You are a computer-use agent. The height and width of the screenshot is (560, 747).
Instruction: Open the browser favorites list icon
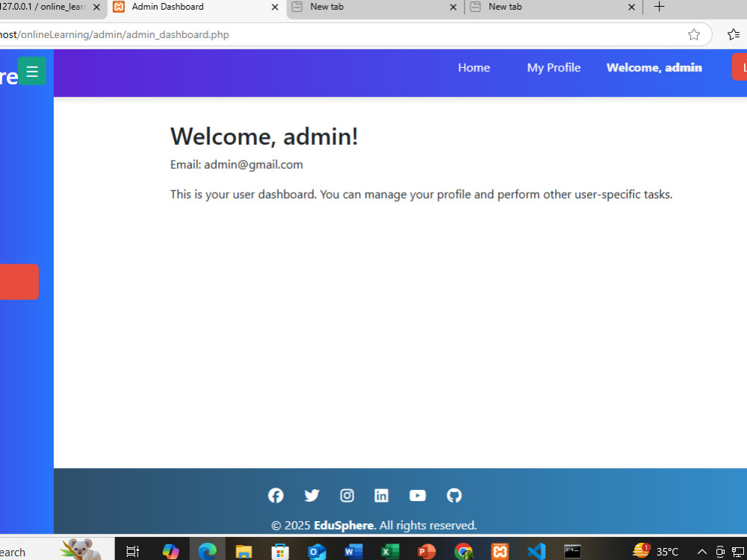734,34
